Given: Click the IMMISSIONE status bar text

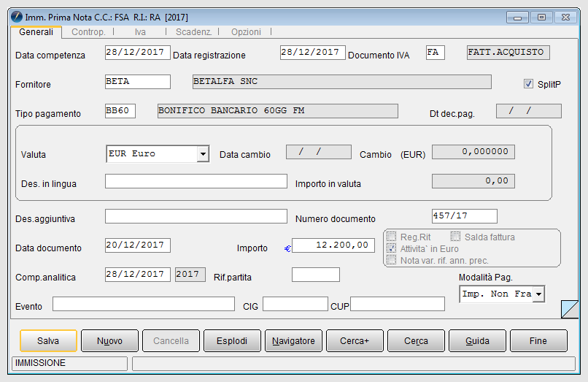Looking at the screenshot, I should [x=40, y=363].
